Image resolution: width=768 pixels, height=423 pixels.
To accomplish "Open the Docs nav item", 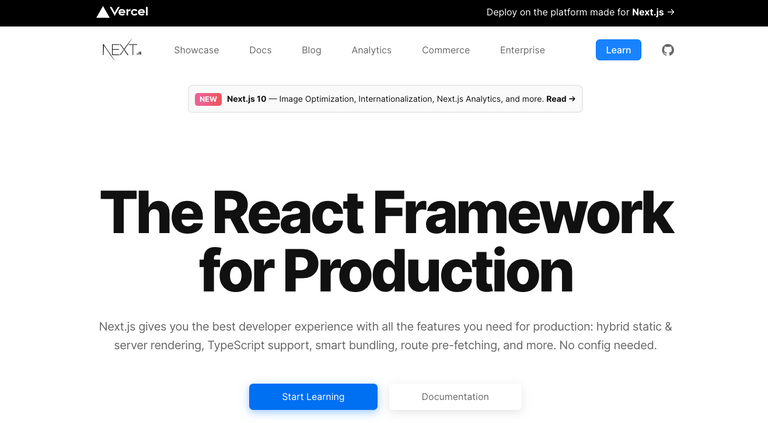I will coord(260,50).
